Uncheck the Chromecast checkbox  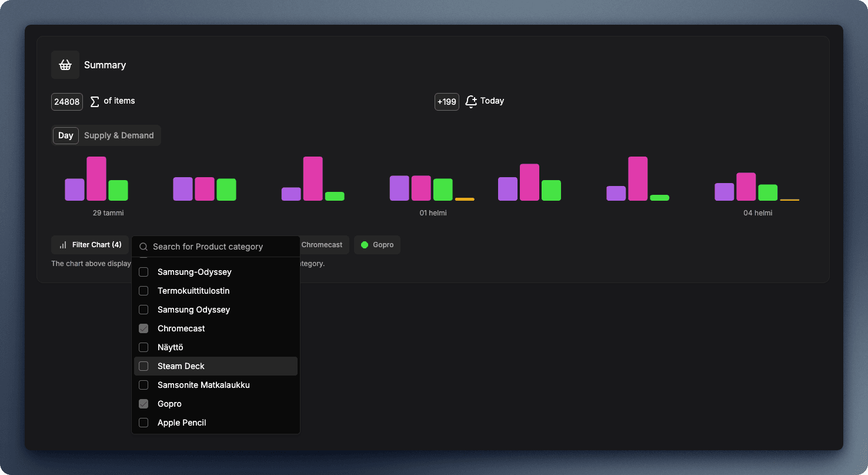pyautogui.click(x=143, y=328)
